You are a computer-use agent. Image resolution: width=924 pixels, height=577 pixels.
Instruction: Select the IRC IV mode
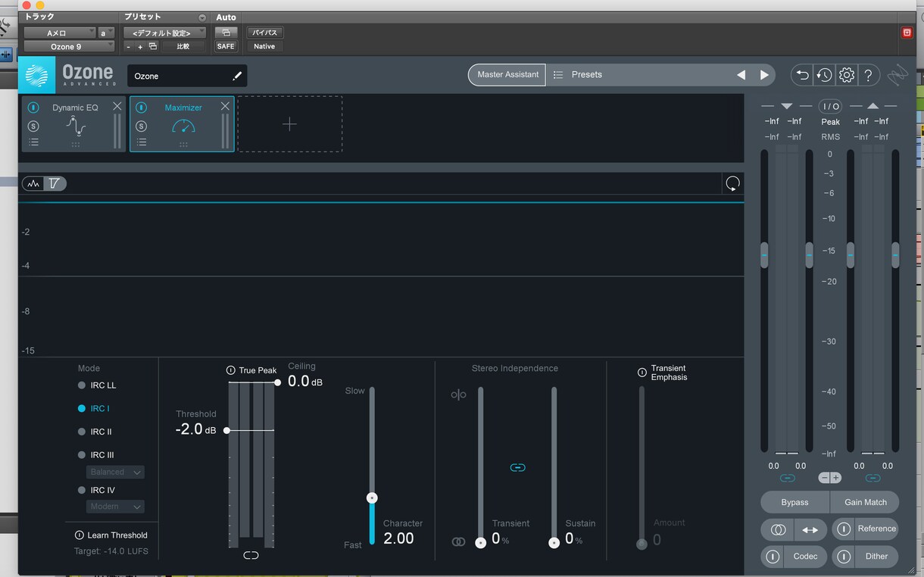(82, 490)
